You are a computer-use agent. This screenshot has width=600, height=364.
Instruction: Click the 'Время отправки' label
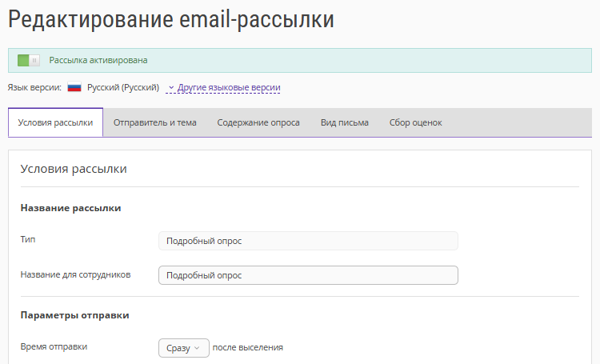click(x=54, y=347)
